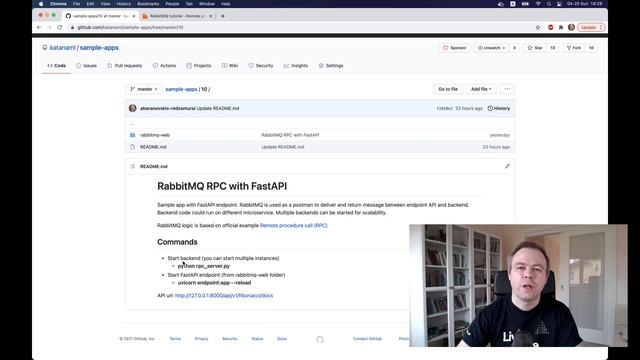Click the GitHub logo in footer

click(x=320, y=339)
